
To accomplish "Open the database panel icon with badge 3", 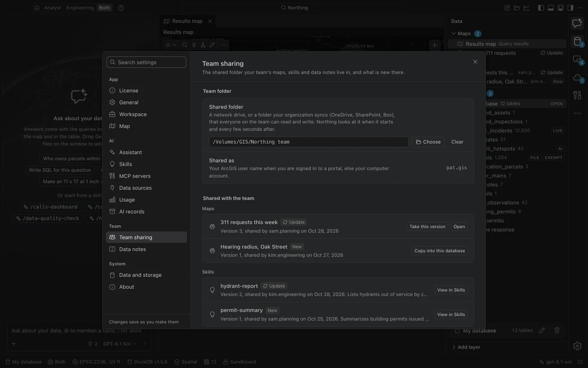I will coord(577,41).
